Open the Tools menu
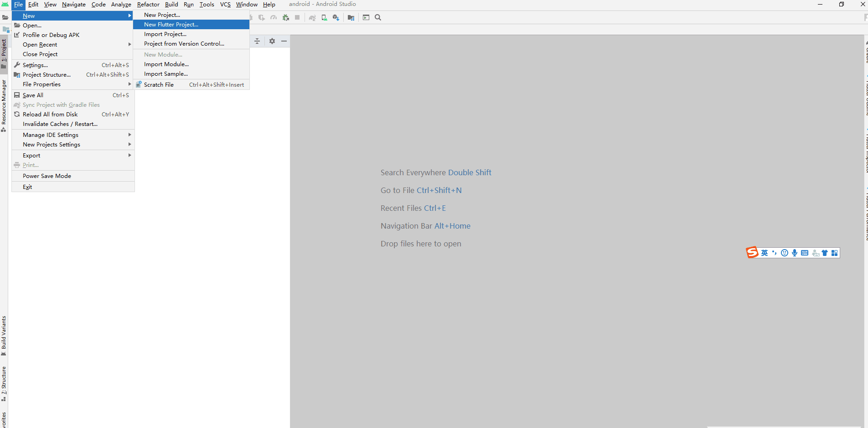Screen dimensions: 868x428 click(207, 5)
